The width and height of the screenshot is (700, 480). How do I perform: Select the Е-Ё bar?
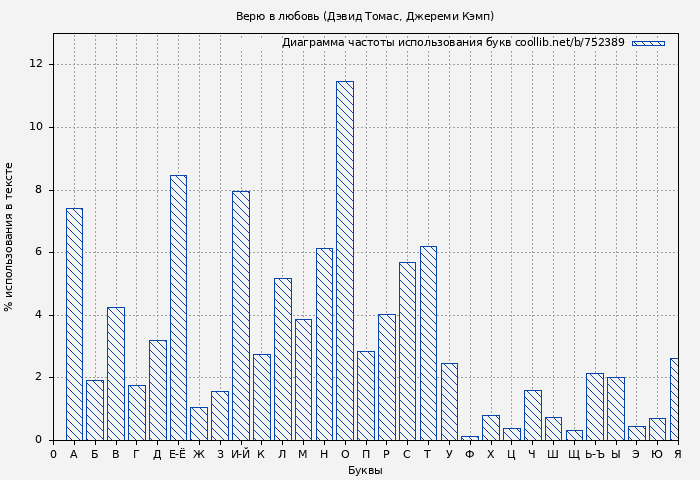[x=178, y=307]
